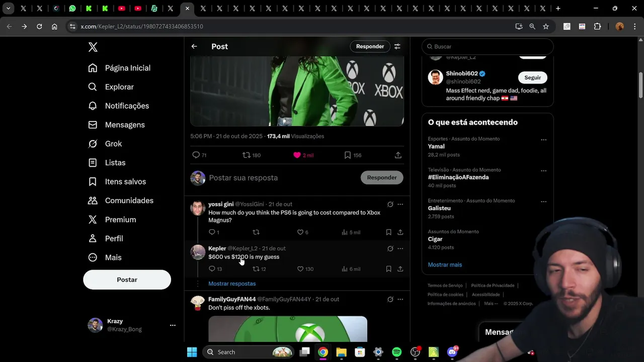Viewport: 644px width, 362px height.
Task: Click Mostrar mais under trends
Action: 445,264
